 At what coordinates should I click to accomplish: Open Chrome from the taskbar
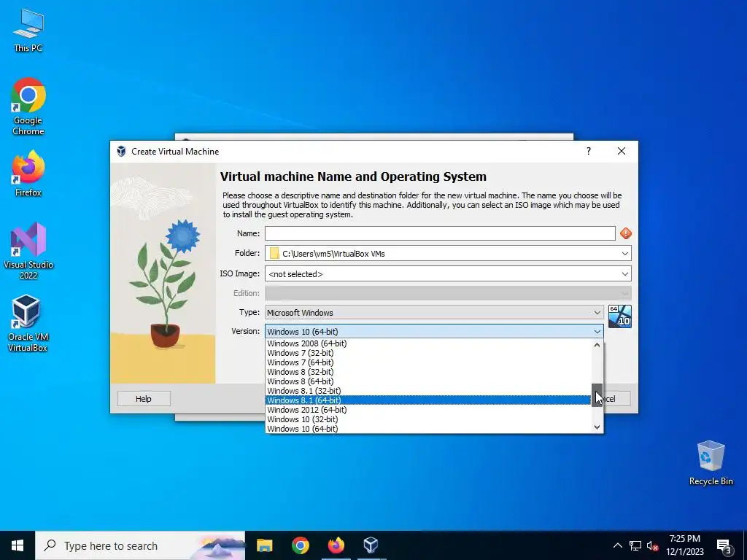[300, 545]
